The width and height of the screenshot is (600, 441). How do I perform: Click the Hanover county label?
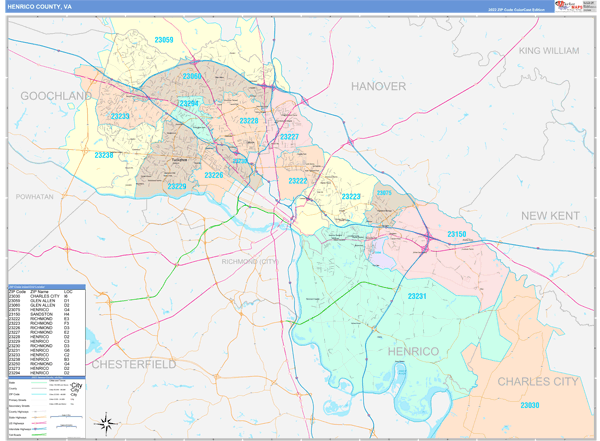(x=378, y=87)
